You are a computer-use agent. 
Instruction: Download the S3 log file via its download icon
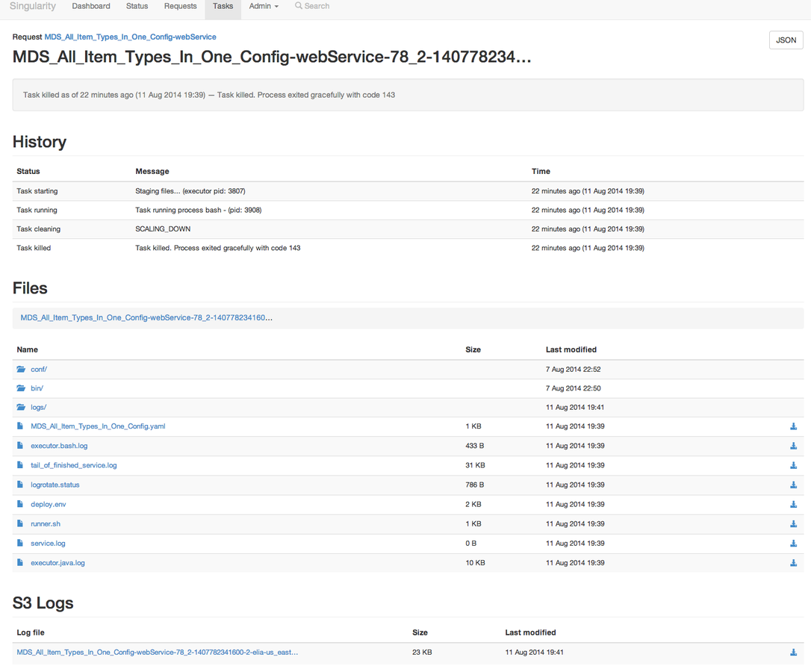(x=793, y=653)
